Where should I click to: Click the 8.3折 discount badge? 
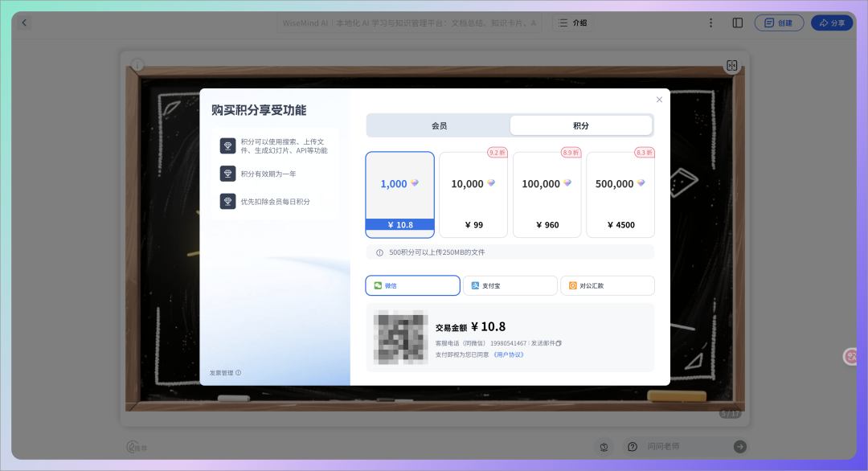(645, 152)
